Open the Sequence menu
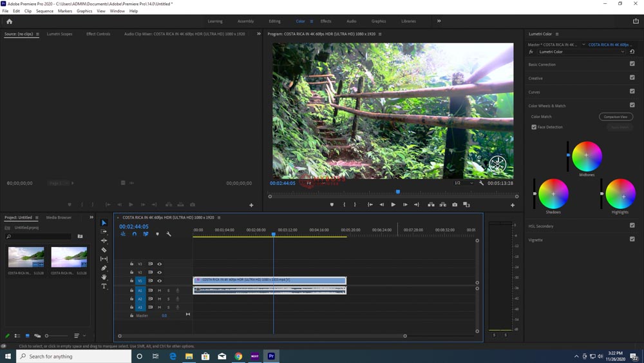 pyautogui.click(x=44, y=11)
